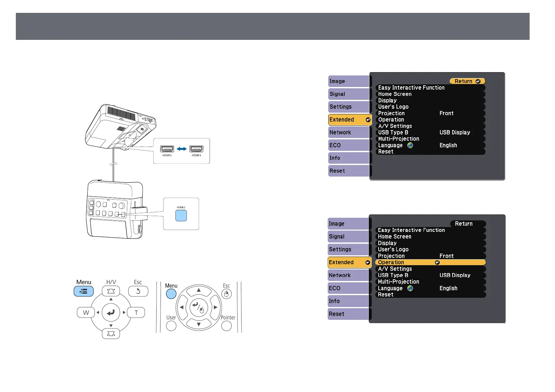555x392 pixels.
Task: Open Multi-Projection in Operation-highlighted menu
Action: click(431, 282)
